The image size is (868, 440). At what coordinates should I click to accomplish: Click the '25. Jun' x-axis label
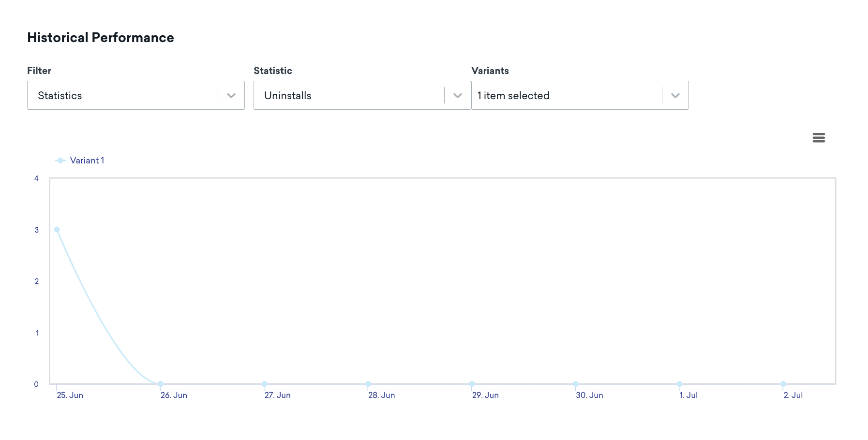point(70,395)
